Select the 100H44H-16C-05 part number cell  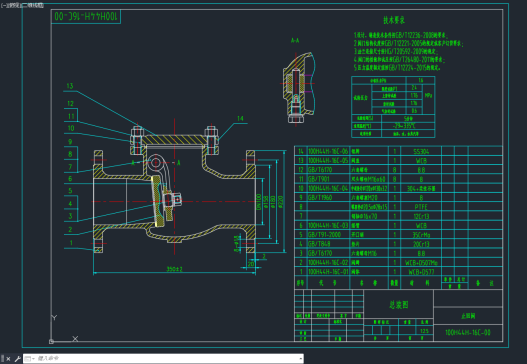(328, 161)
